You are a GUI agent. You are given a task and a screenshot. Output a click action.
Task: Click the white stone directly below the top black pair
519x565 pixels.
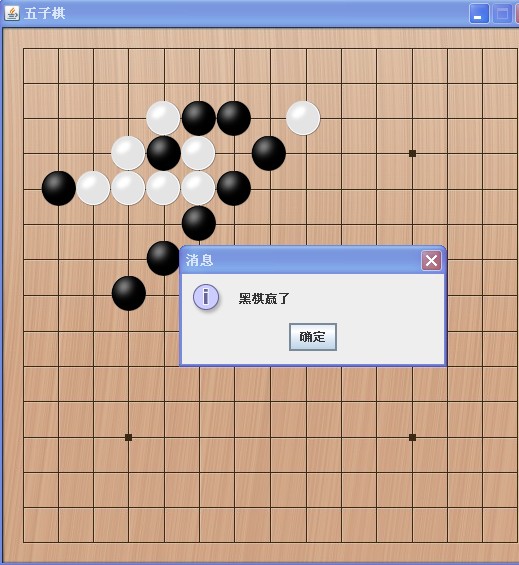tap(198, 153)
